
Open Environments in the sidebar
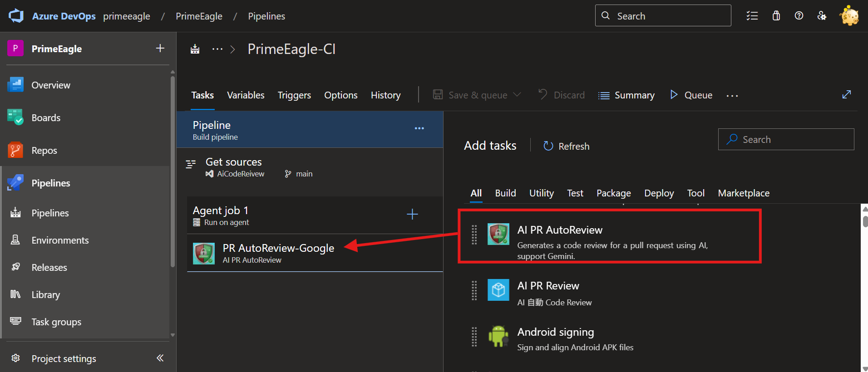(60, 240)
